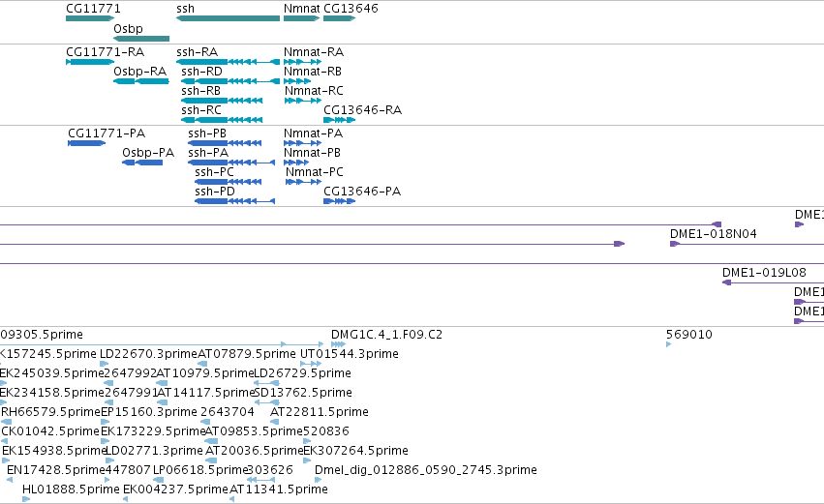Click the 2647992 EST label

tap(131, 373)
